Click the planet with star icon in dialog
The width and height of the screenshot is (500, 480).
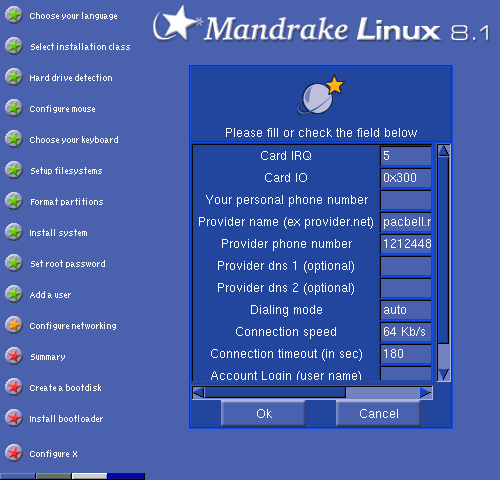(x=320, y=95)
